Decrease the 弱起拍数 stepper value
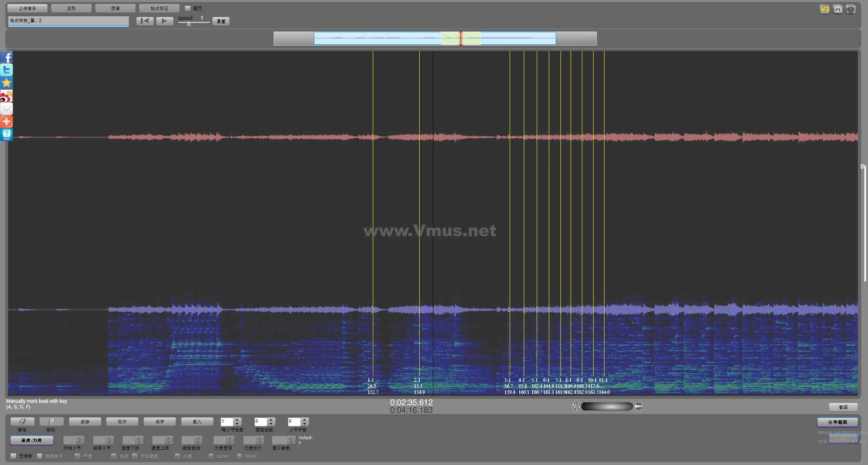This screenshot has width=868, height=465. point(271,424)
